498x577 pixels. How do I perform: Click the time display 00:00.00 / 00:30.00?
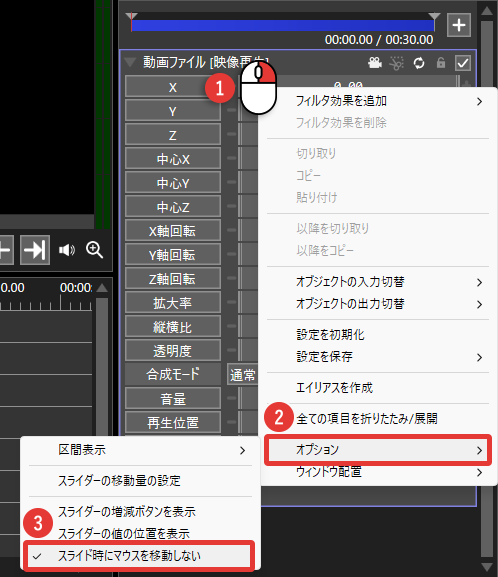[x=379, y=40]
